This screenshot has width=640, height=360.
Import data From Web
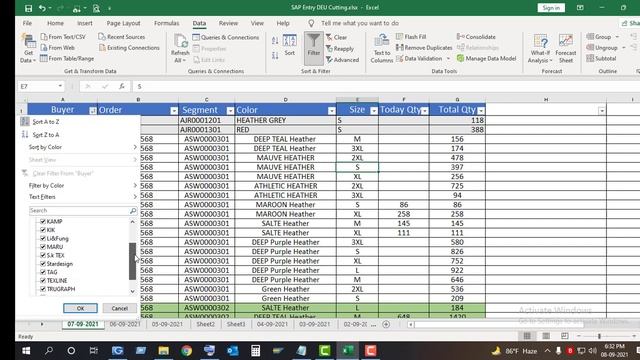point(58,48)
